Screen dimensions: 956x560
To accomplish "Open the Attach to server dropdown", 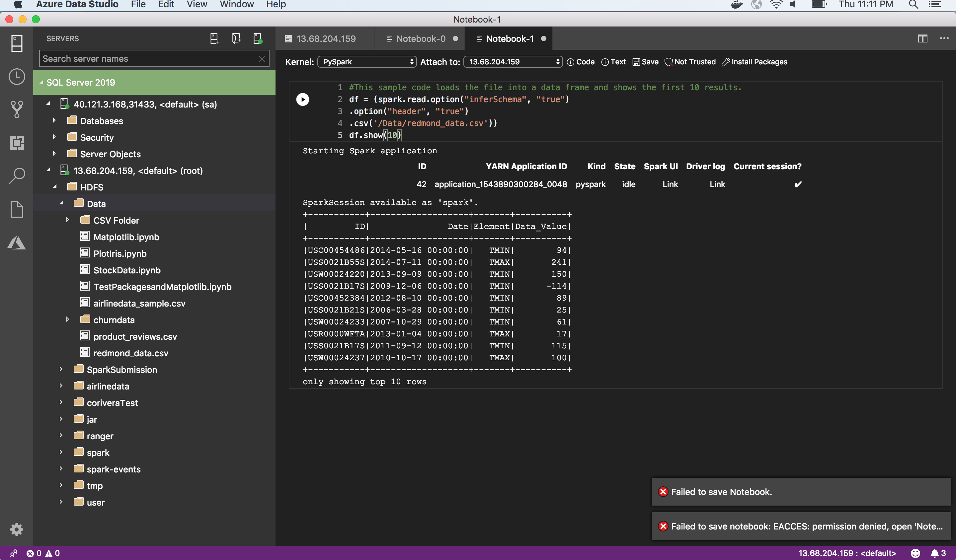I will pyautogui.click(x=513, y=61).
